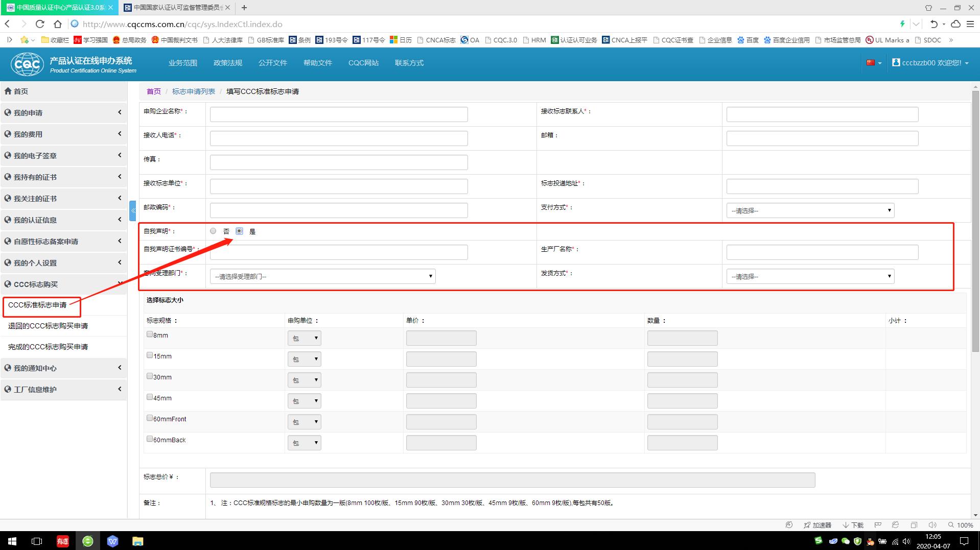Click the 申购企业名称 input field
Viewport: 980px width, 550px height.
pyautogui.click(x=339, y=114)
